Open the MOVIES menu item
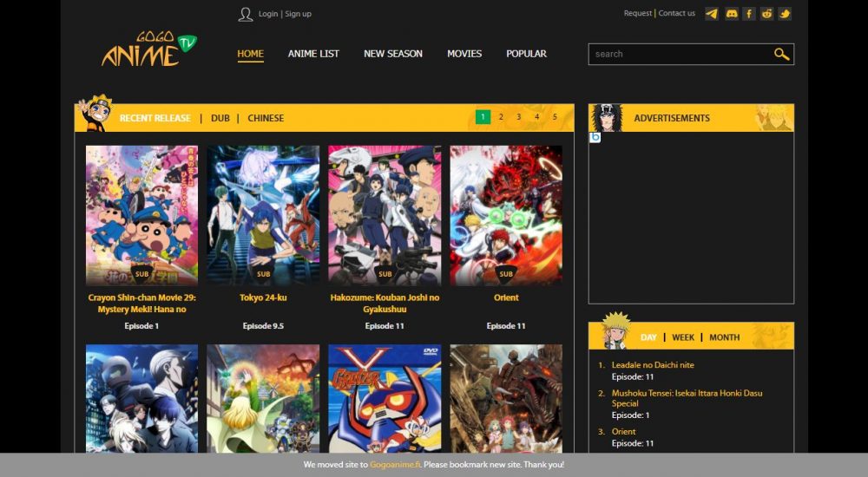This screenshot has width=868, height=477. [x=464, y=54]
